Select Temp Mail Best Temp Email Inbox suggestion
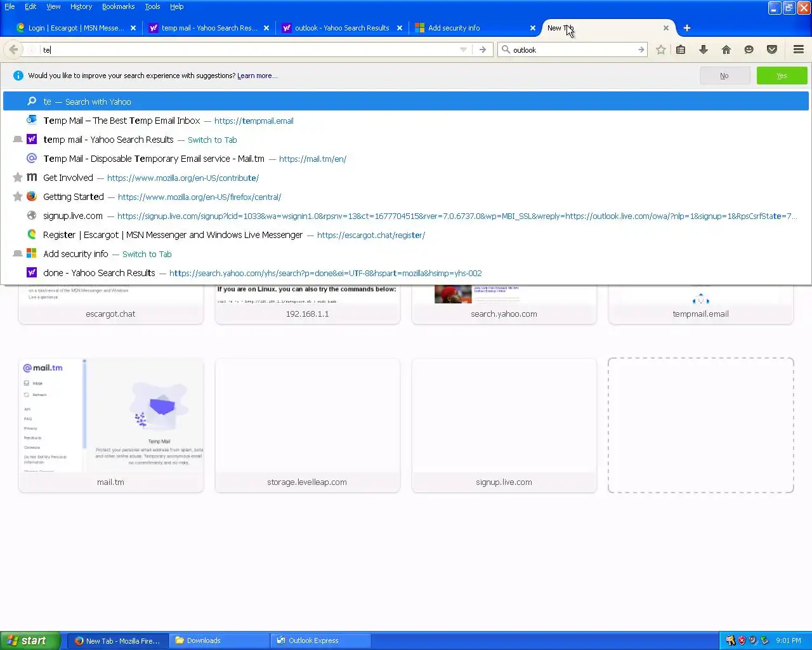Image resolution: width=812 pixels, height=650 pixels. coord(406,121)
